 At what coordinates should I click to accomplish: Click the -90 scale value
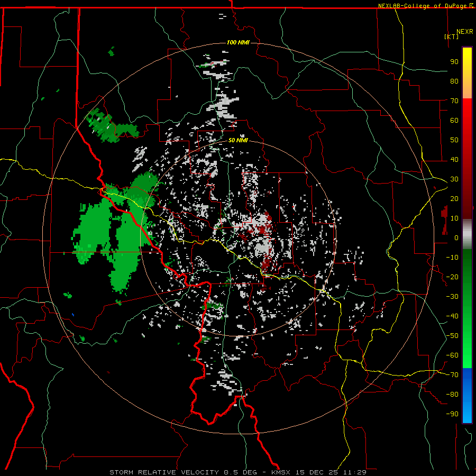(452, 414)
